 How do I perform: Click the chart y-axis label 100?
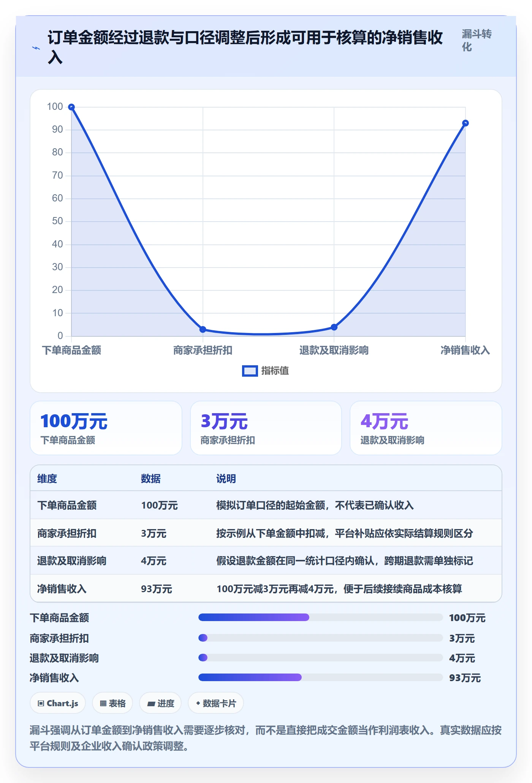(55, 107)
